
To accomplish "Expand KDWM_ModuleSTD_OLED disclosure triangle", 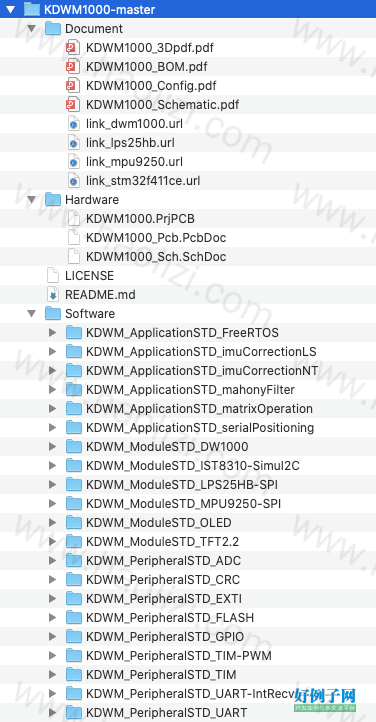I will [52, 523].
